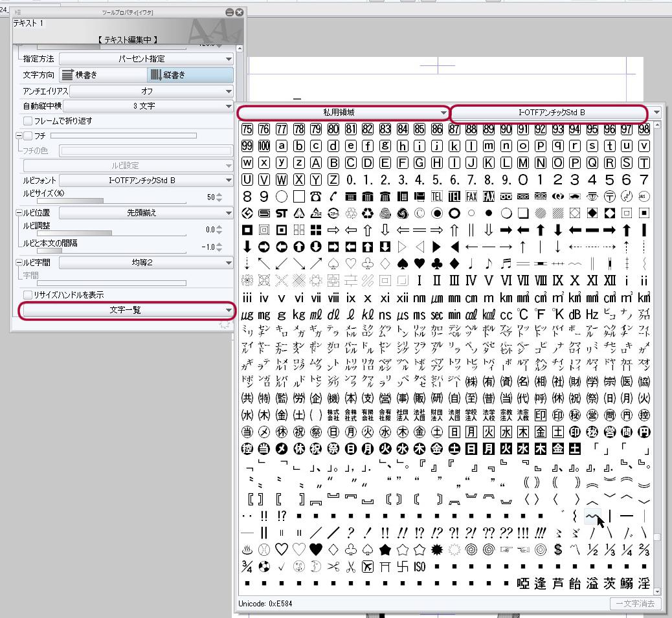
Task: Select the soccer ball glyph
Action: pyautogui.click(x=264, y=567)
